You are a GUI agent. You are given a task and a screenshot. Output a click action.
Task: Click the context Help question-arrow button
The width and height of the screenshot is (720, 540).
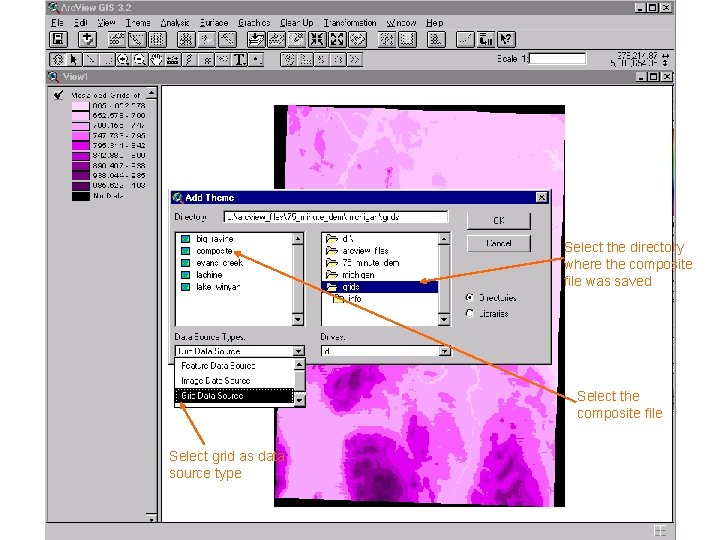[x=506, y=39]
